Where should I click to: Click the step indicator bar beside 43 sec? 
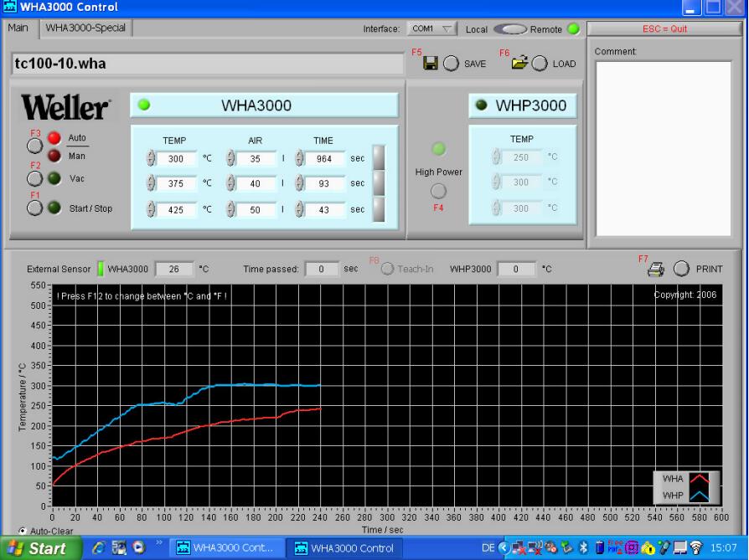(379, 209)
